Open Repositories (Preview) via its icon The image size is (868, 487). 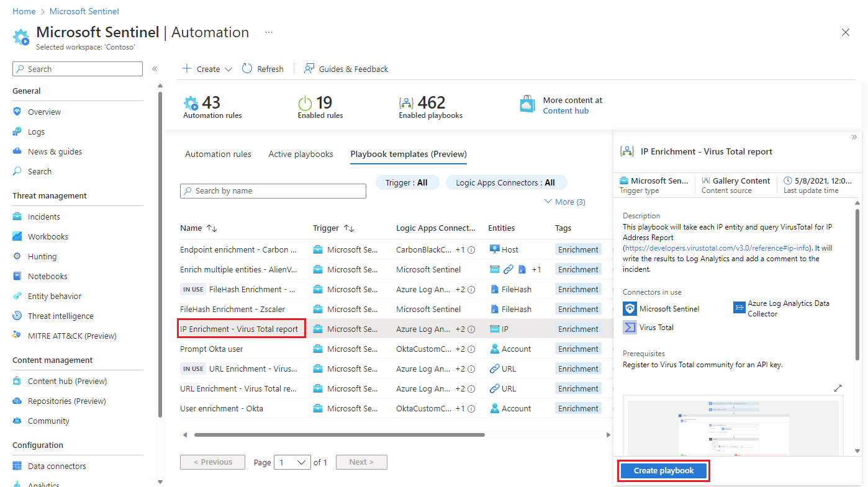tap(17, 401)
